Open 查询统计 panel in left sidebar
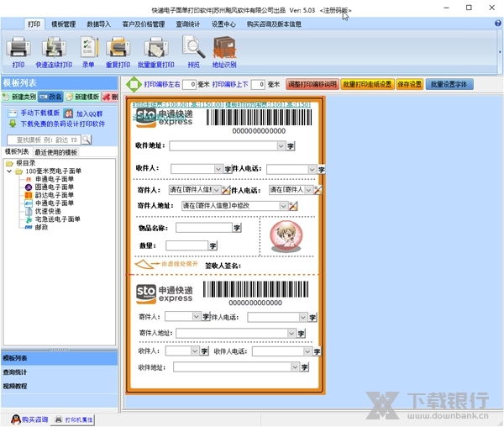 (60, 372)
